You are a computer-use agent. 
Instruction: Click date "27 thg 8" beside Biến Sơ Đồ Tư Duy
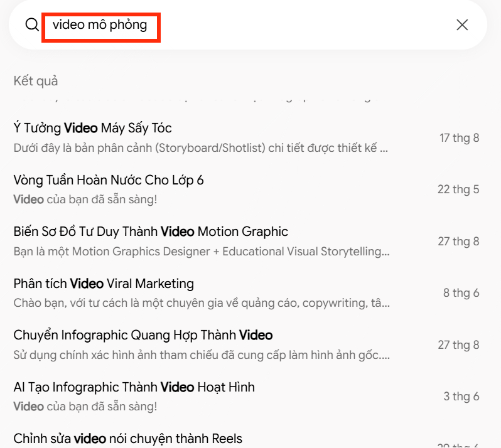point(458,242)
